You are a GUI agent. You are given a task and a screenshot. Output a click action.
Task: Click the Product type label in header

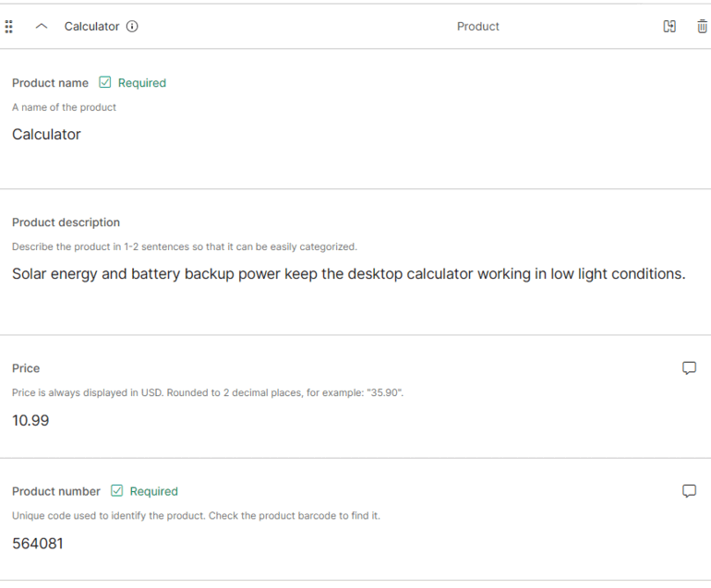(x=477, y=27)
